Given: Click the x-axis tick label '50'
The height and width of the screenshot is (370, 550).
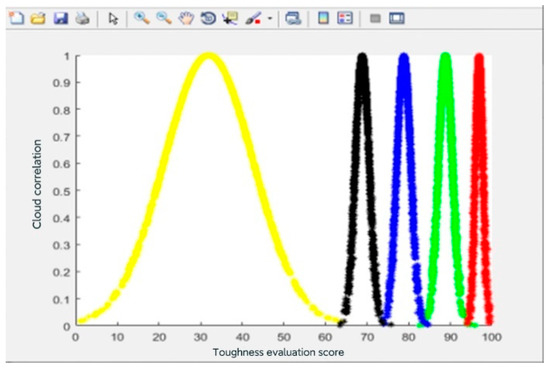Looking at the screenshot, I should pos(284,337).
